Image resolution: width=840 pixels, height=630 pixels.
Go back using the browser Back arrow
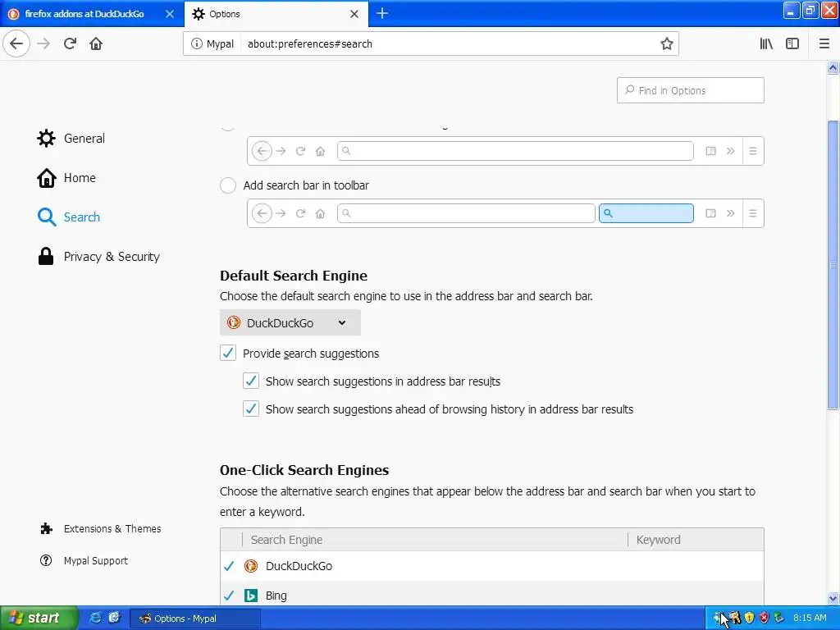click(16, 43)
